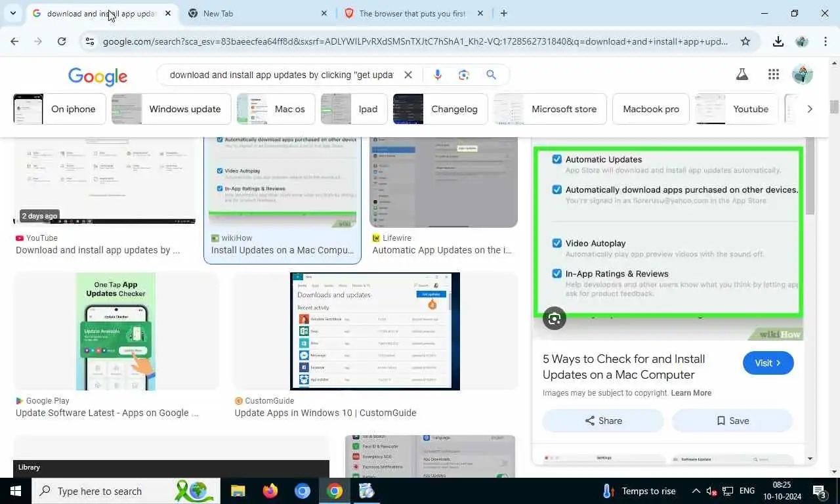Open the Google apps grid
The width and height of the screenshot is (840, 504).
(x=774, y=75)
